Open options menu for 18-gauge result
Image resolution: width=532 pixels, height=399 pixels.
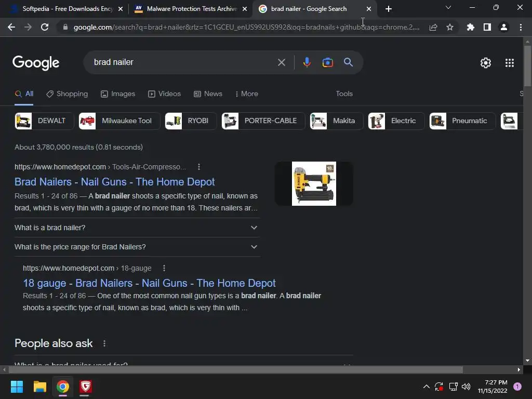pos(164,268)
